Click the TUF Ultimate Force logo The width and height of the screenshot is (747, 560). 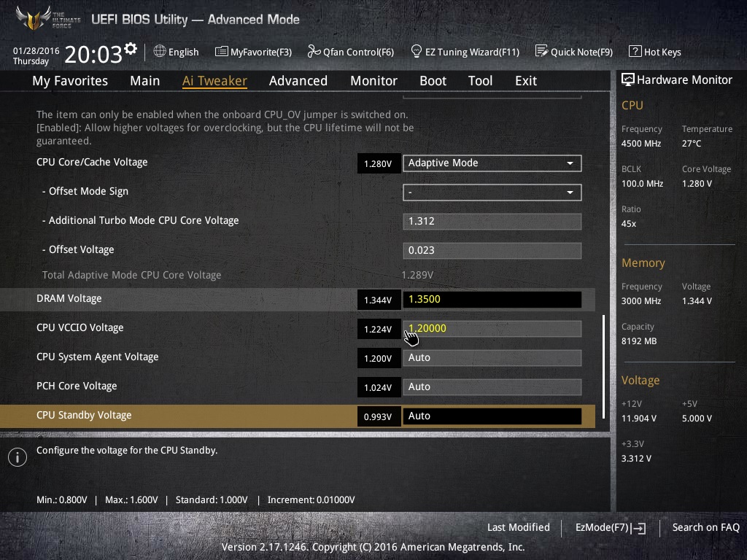tap(47, 18)
